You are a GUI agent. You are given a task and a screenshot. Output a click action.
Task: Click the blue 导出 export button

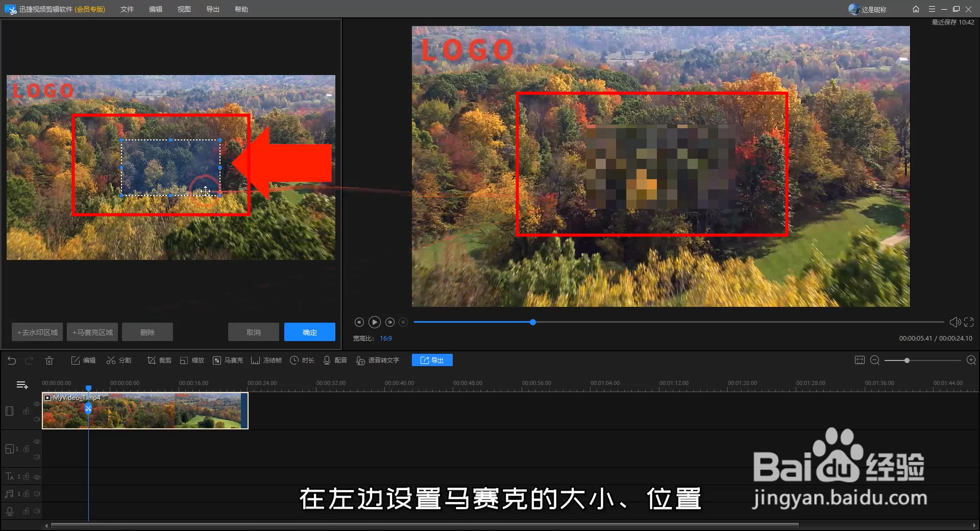coord(432,360)
